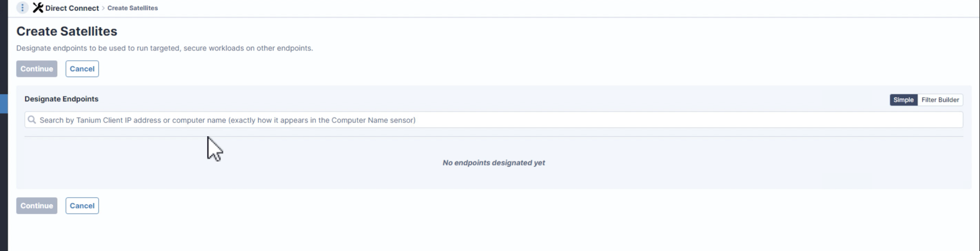Click the magnifier icon in the search box
980x251 pixels.
click(x=32, y=120)
